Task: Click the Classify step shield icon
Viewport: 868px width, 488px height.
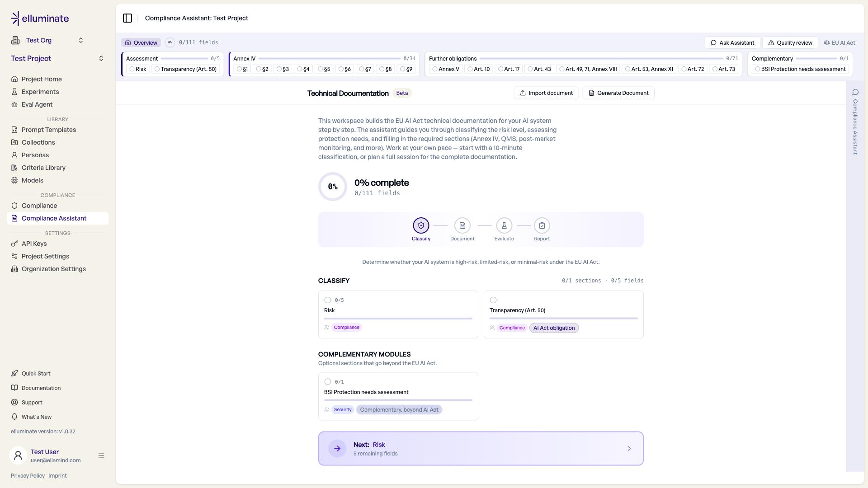Action: (x=421, y=225)
